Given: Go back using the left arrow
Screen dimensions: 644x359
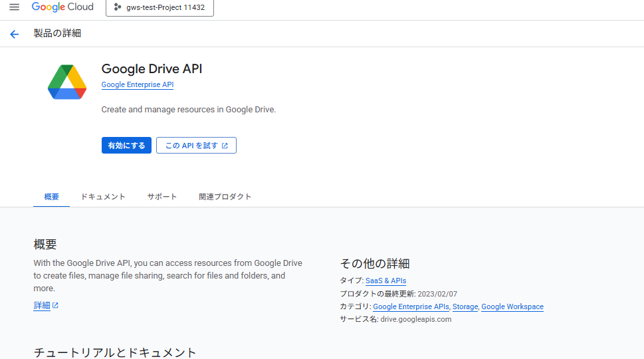Looking at the screenshot, I should click(15, 34).
